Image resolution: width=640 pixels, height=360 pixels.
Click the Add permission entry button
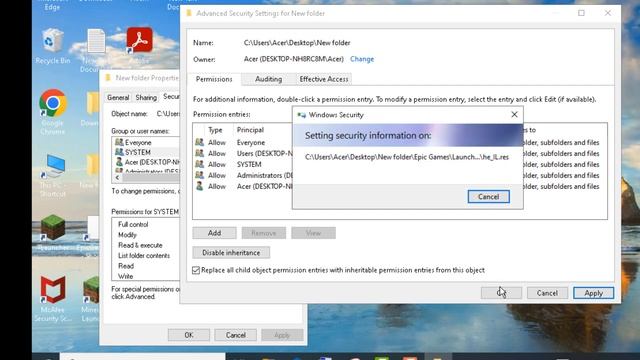tap(214, 233)
